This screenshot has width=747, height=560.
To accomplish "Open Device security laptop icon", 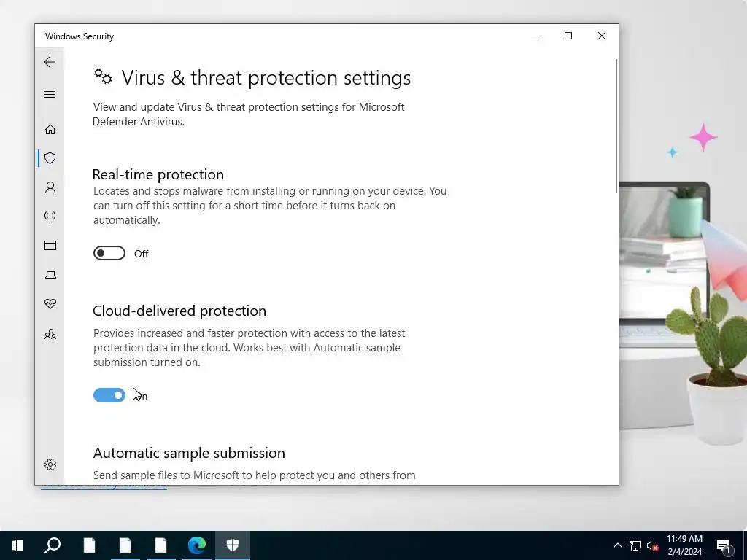I will (50, 275).
